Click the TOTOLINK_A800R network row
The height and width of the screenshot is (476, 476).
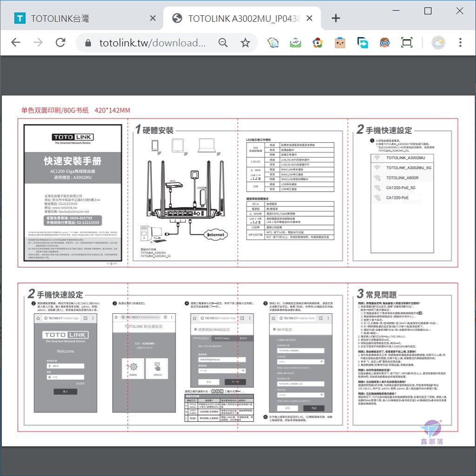(x=402, y=178)
